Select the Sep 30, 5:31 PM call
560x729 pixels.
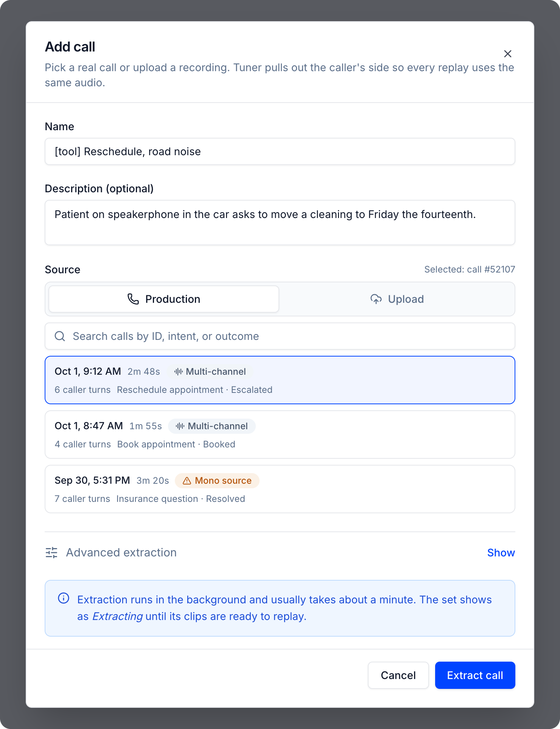[x=280, y=489]
